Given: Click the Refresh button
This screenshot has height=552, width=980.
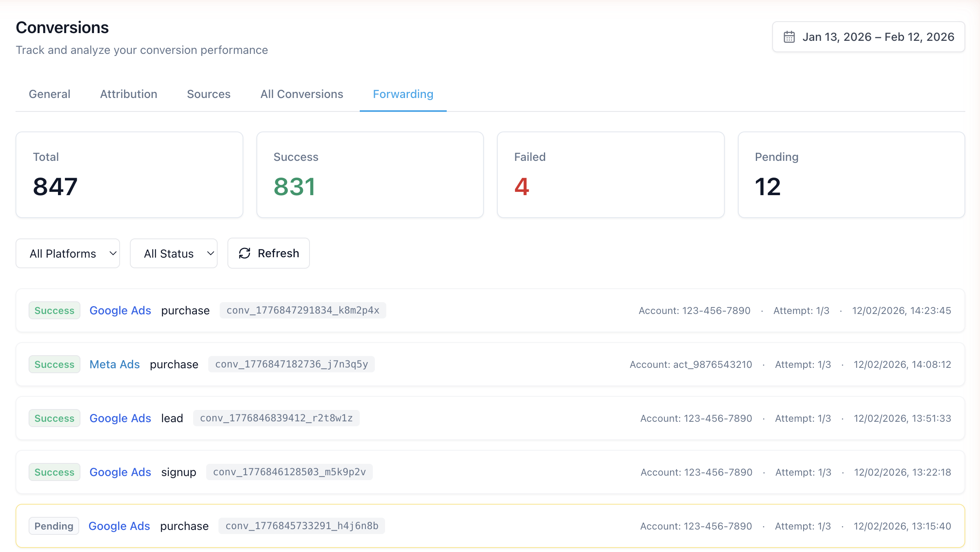Looking at the screenshot, I should [x=268, y=253].
